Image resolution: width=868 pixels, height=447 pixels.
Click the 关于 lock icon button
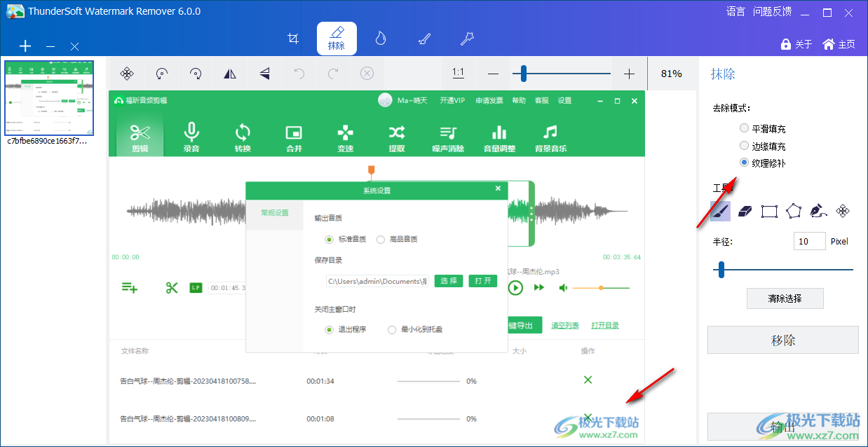(x=796, y=44)
